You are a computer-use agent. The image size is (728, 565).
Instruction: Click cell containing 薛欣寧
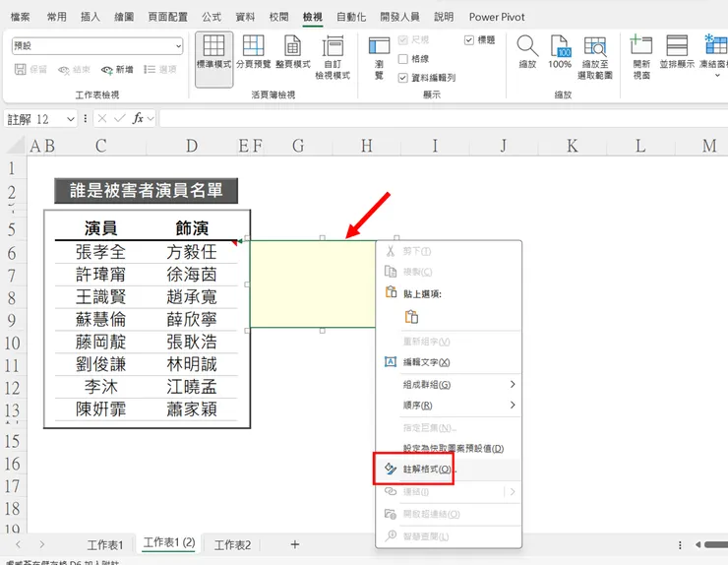click(x=192, y=320)
